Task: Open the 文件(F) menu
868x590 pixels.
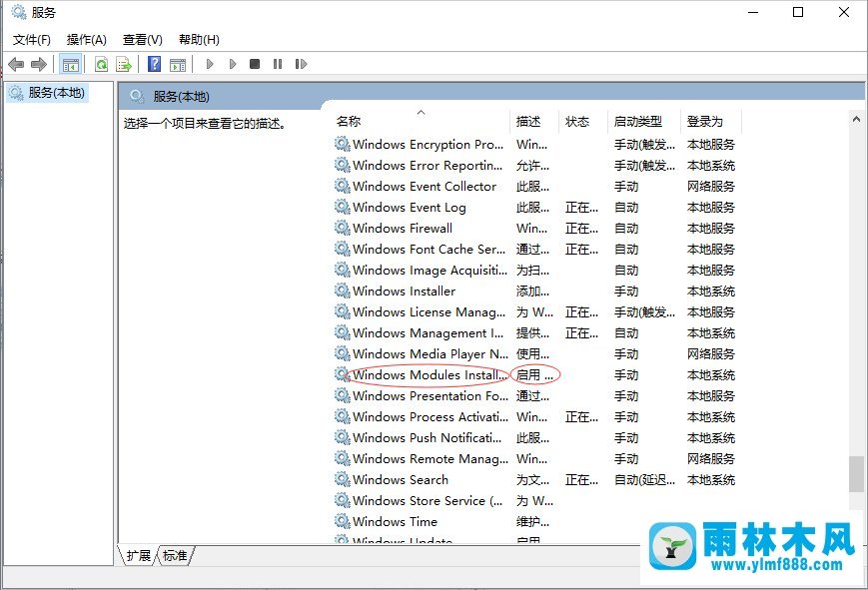Action: 32,40
